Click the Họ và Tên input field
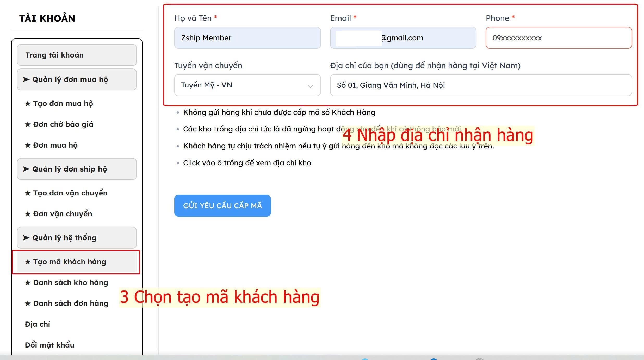This screenshot has width=644, height=360. point(247,38)
